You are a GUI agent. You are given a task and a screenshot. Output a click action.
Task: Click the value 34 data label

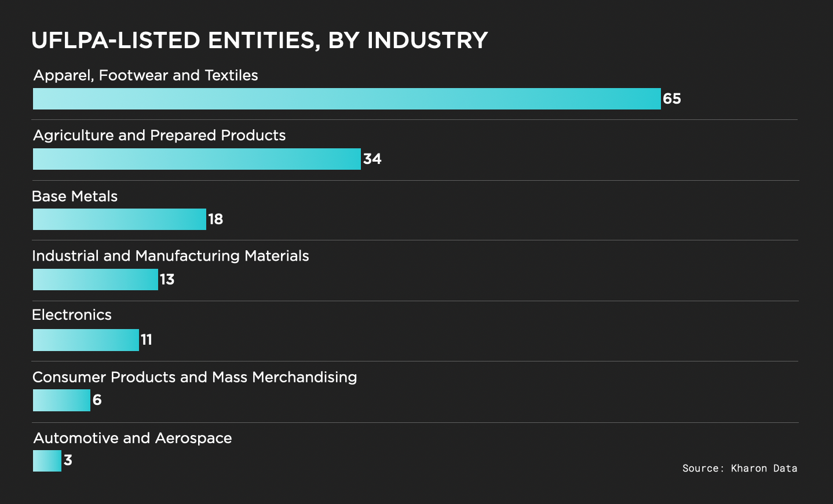372,159
